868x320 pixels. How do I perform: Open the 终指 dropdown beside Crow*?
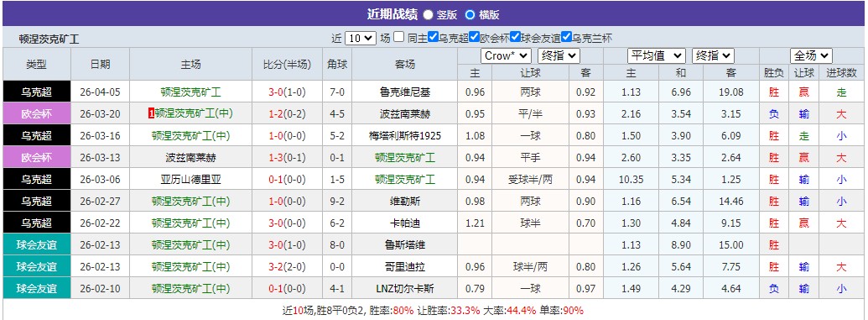point(558,55)
